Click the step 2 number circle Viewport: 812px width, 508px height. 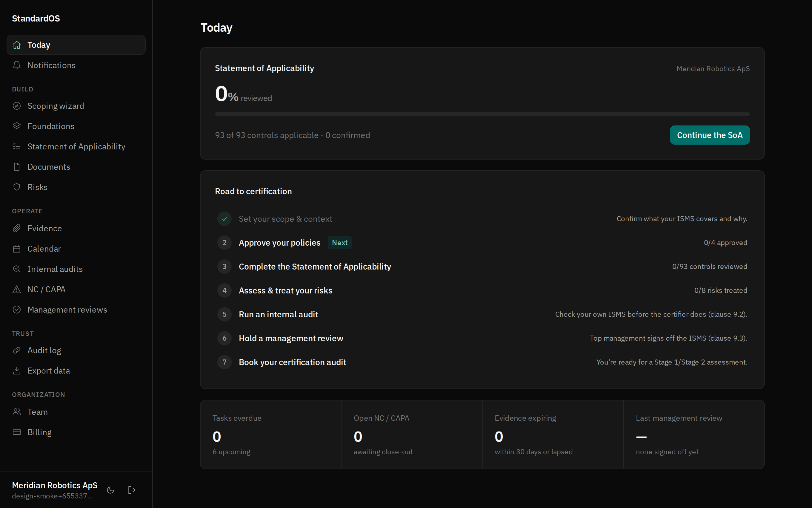point(224,243)
